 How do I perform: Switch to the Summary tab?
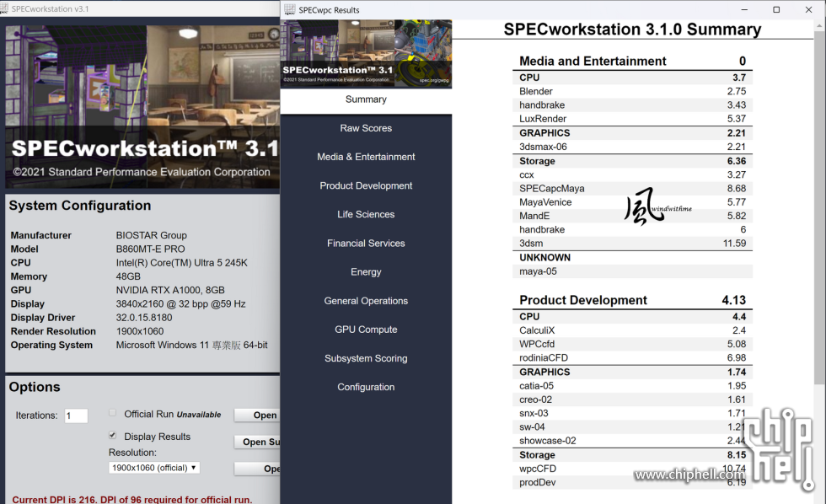click(x=366, y=99)
